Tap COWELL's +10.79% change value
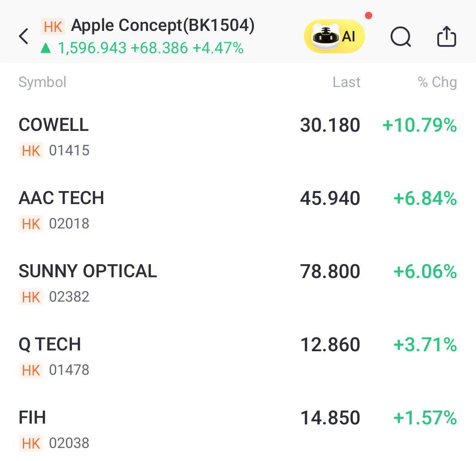 [x=419, y=125]
